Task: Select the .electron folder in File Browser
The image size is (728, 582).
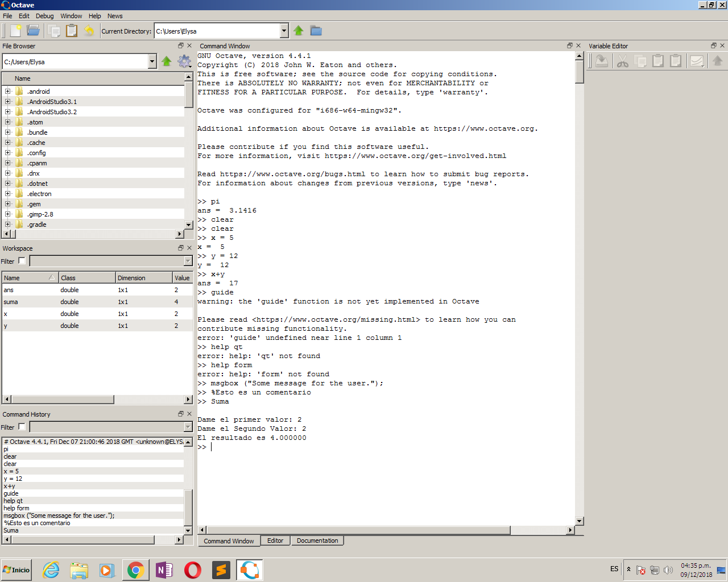Action: [x=39, y=194]
